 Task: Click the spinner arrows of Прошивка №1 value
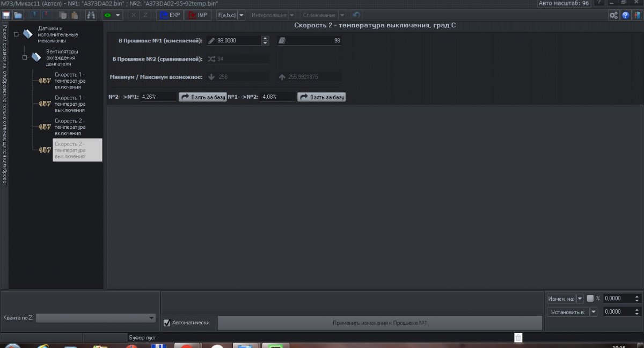[265, 40]
